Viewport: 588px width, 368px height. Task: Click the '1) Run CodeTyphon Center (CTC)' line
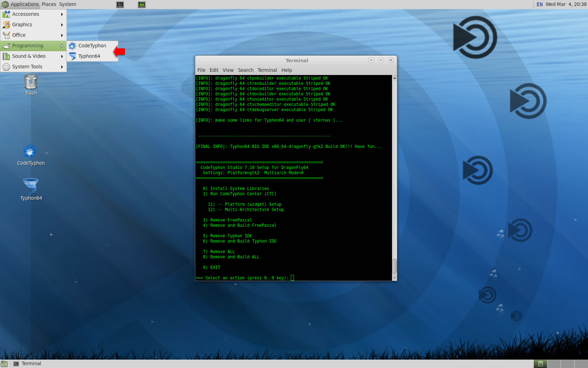pyautogui.click(x=239, y=194)
